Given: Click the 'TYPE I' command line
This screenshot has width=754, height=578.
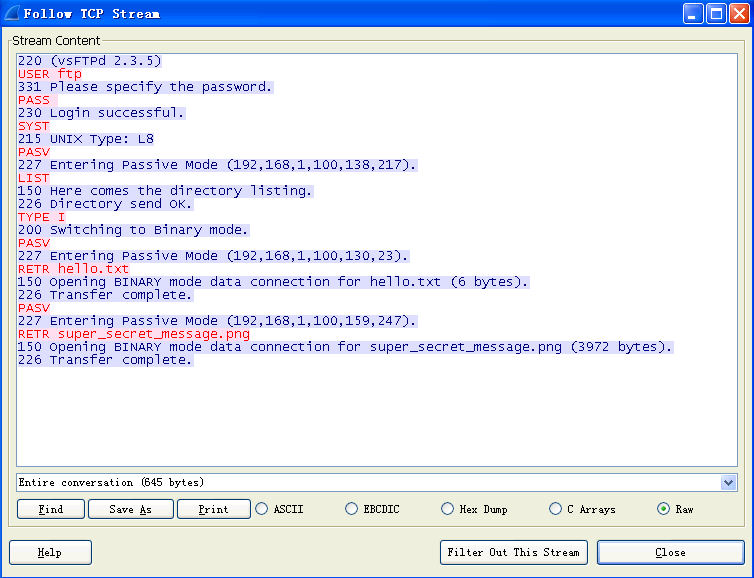Looking at the screenshot, I should tap(41, 216).
